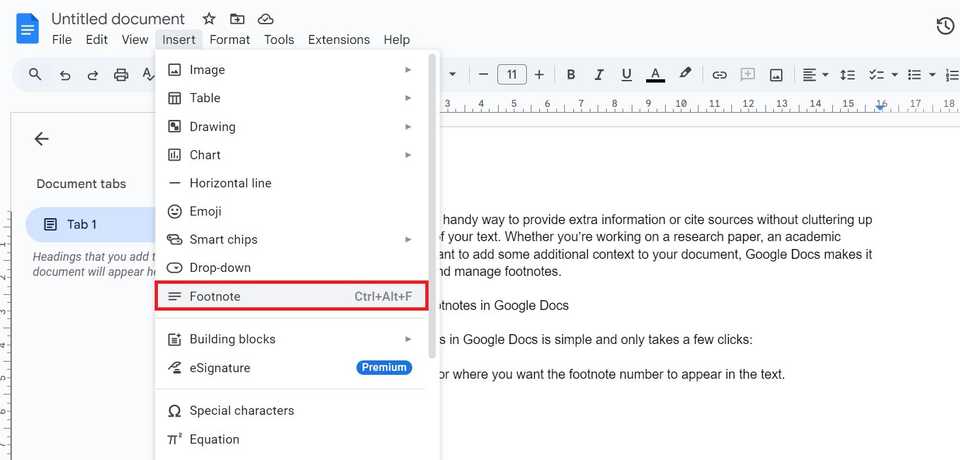The height and width of the screenshot is (460, 960).
Task: Open Special characters dialog
Action: click(291, 410)
